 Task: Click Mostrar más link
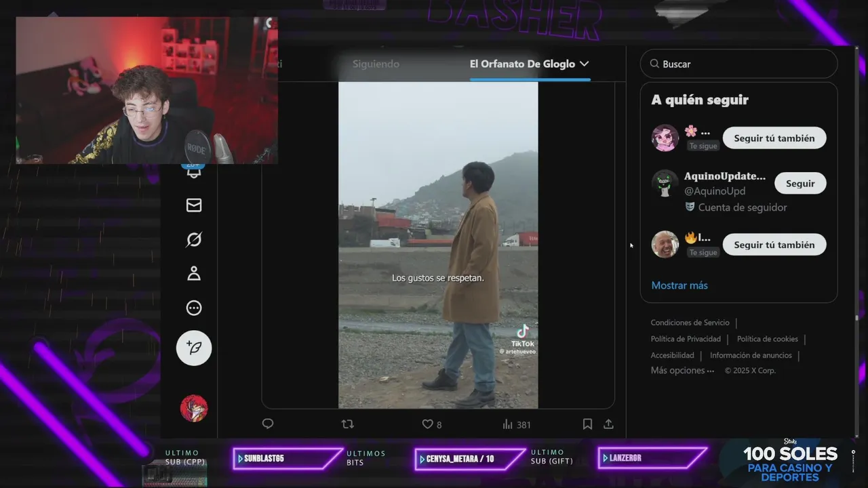679,285
